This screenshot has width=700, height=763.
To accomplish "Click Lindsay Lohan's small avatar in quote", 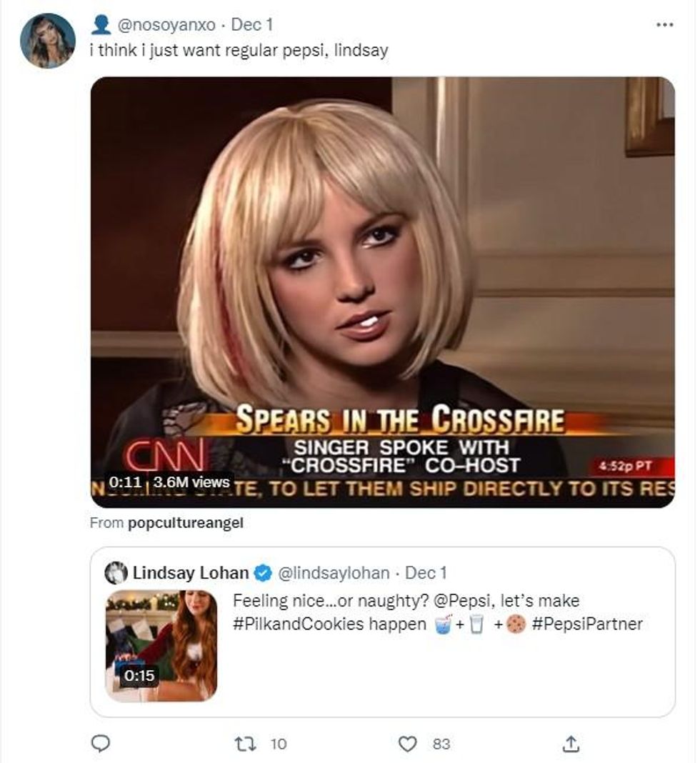I will pyautogui.click(x=116, y=572).
